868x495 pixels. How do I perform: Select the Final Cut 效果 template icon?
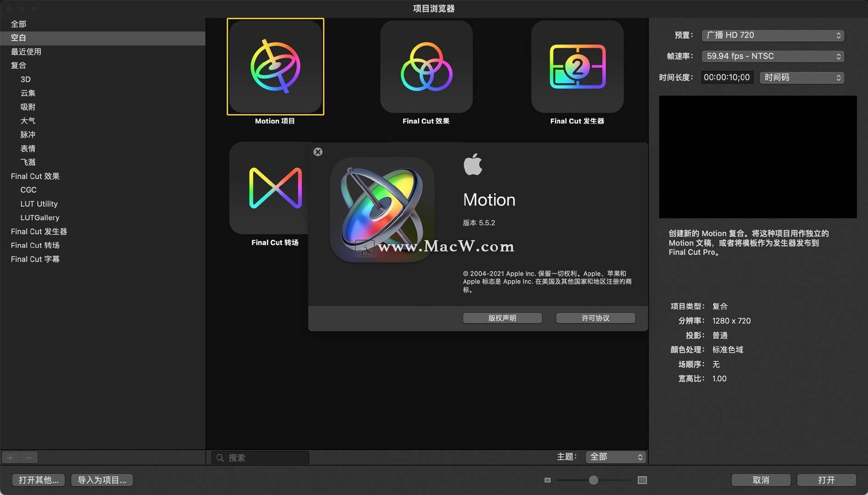coord(426,67)
